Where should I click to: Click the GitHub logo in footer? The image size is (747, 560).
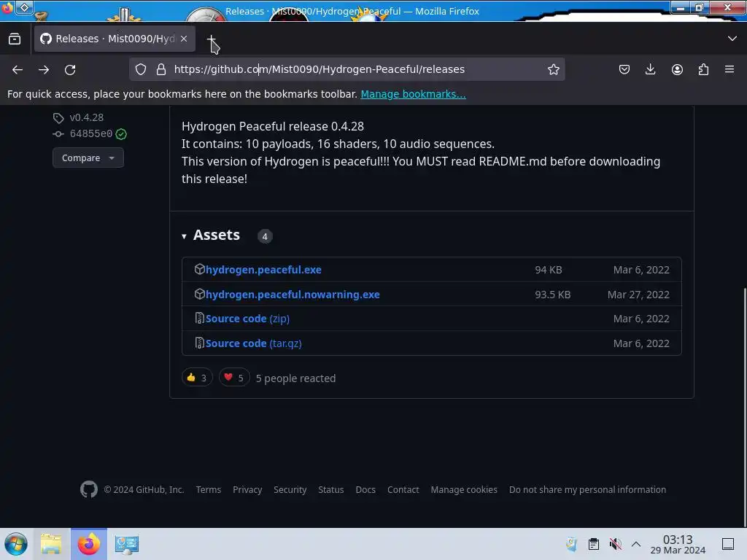(88, 489)
